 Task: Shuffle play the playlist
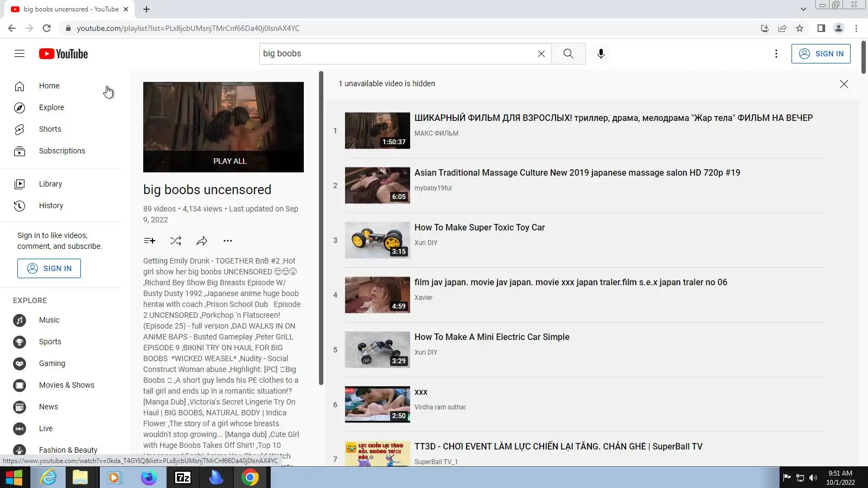(x=176, y=241)
